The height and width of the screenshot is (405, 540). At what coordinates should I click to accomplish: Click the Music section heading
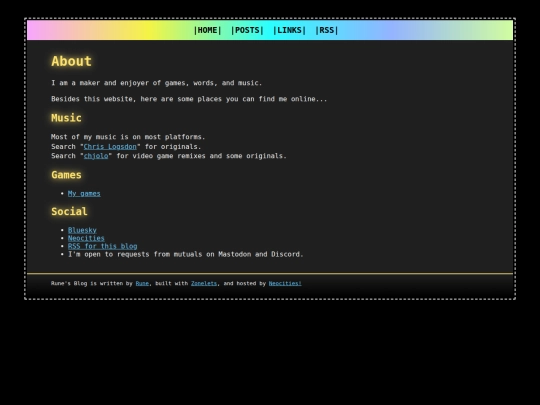tap(66, 118)
